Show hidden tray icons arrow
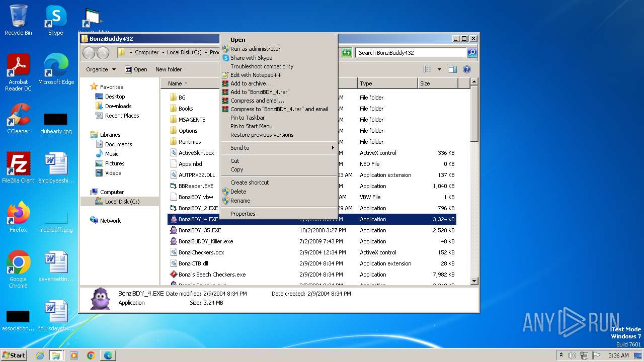Screen dimensions: 644x362 (561, 355)
